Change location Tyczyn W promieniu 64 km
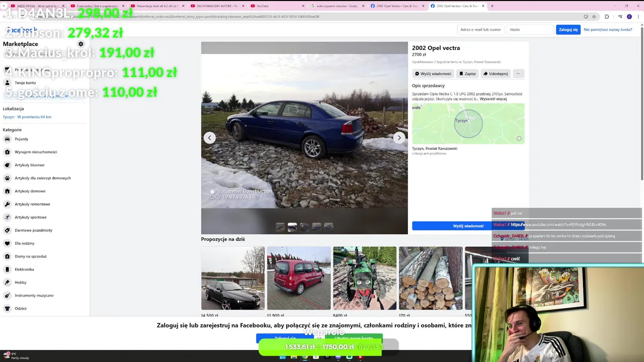Screen dimensions: 644x362 point(27,117)
